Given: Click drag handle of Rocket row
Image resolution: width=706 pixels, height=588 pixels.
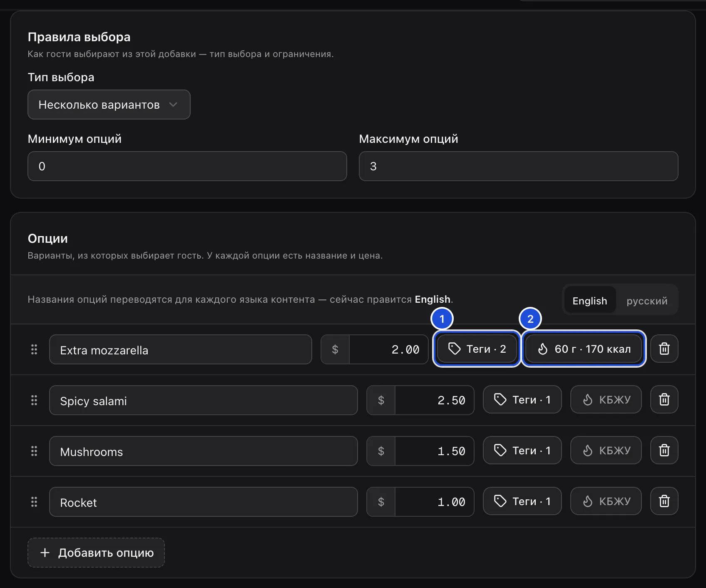Looking at the screenshot, I should coord(34,502).
